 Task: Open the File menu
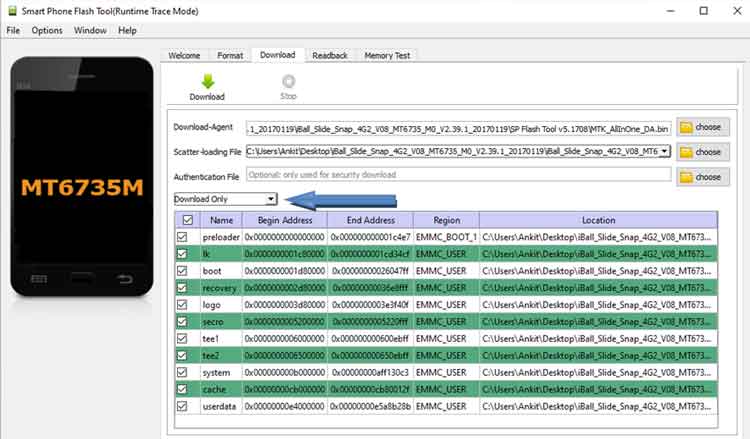(x=13, y=30)
